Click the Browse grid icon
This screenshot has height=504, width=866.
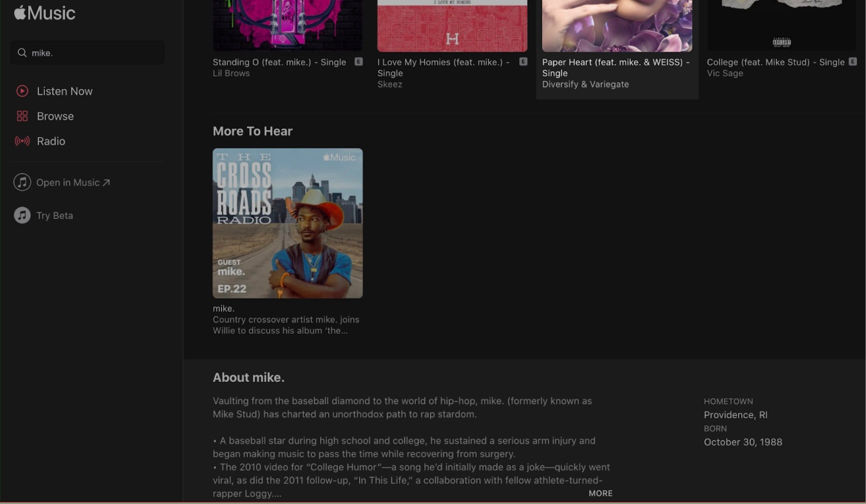click(x=22, y=116)
